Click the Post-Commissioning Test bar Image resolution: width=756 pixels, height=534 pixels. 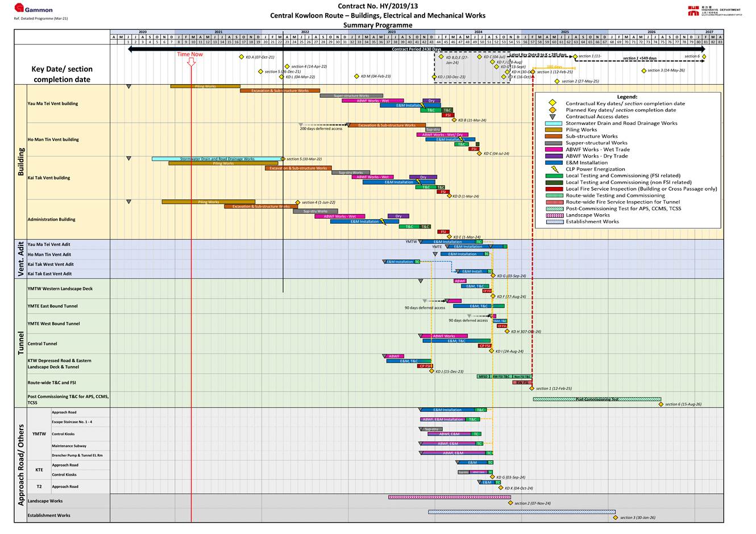[x=596, y=399]
